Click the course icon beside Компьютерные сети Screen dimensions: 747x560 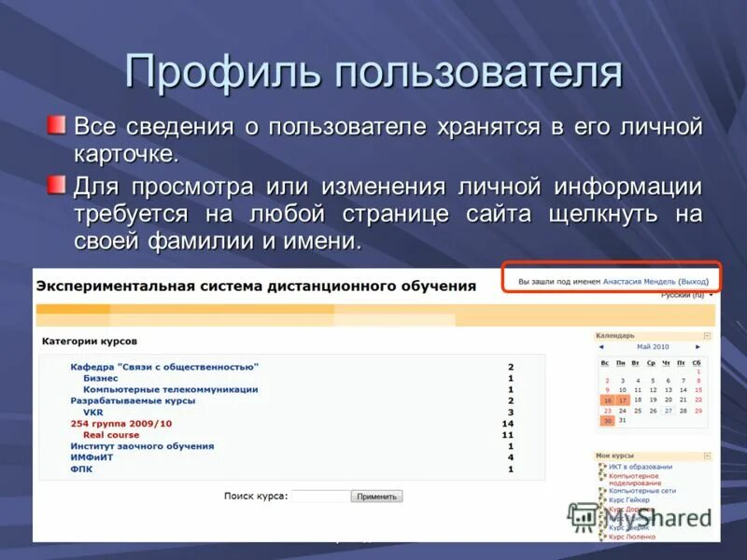(602, 490)
